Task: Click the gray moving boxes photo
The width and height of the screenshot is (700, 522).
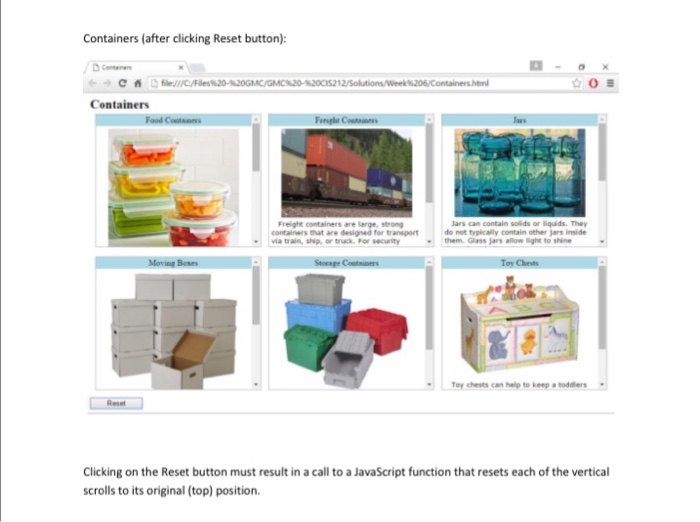Action: 174,331
